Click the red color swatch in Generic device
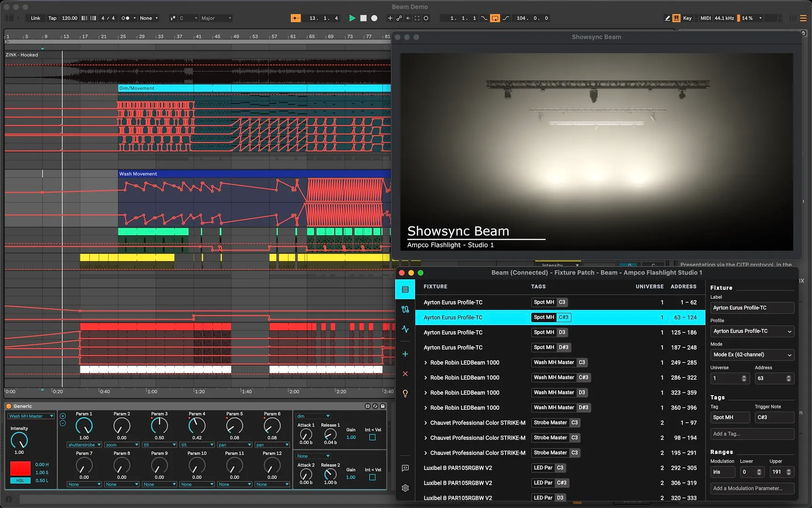812x508 pixels. tap(20, 468)
